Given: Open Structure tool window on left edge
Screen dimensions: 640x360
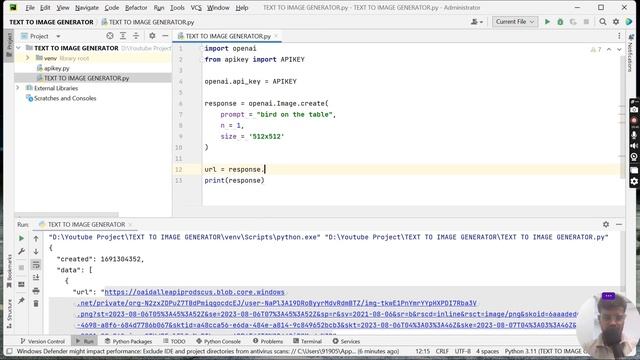Looking at the screenshot, I should 9,313.
